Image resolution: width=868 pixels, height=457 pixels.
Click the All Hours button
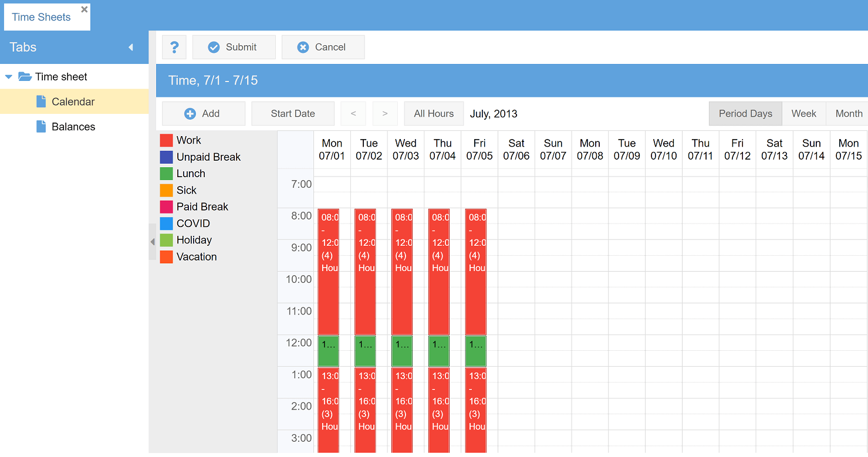[x=434, y=113]
